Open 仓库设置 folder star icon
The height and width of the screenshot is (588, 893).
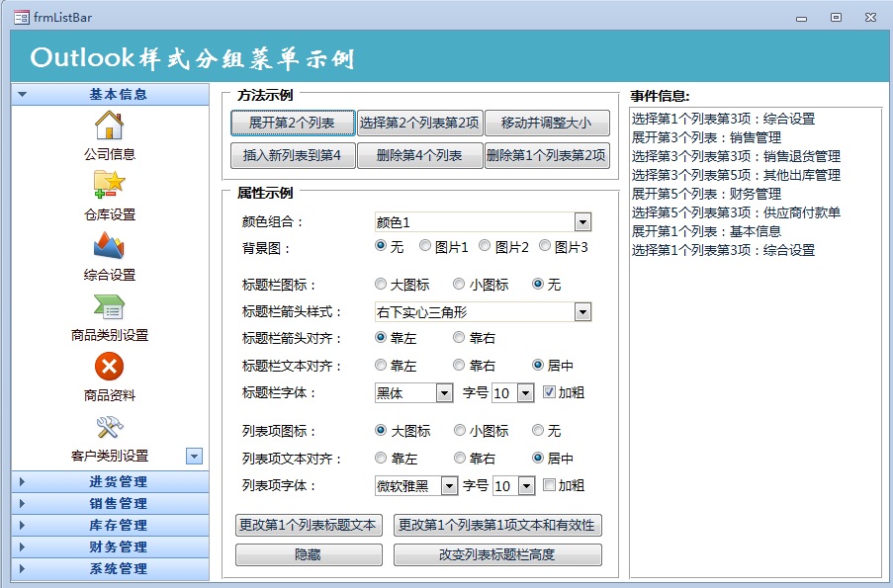(x=110, y=184)
